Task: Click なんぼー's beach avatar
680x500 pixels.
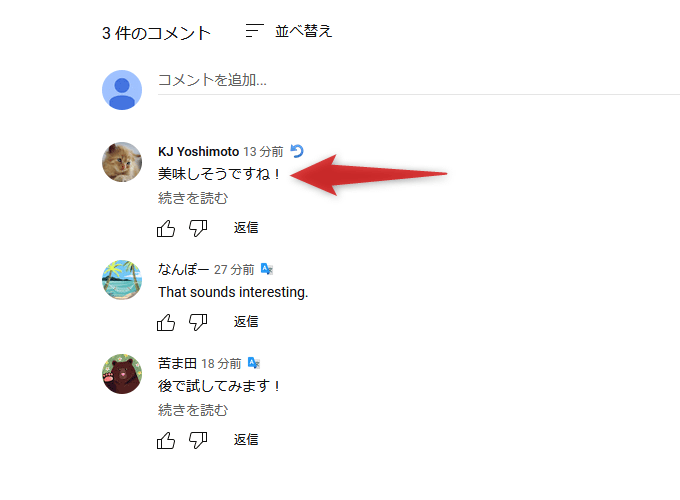Action: pos(122,280)
